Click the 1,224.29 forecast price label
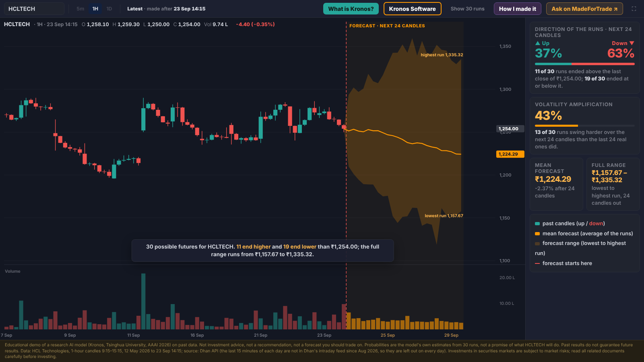644x362 pixels. (x=510, y=154)
